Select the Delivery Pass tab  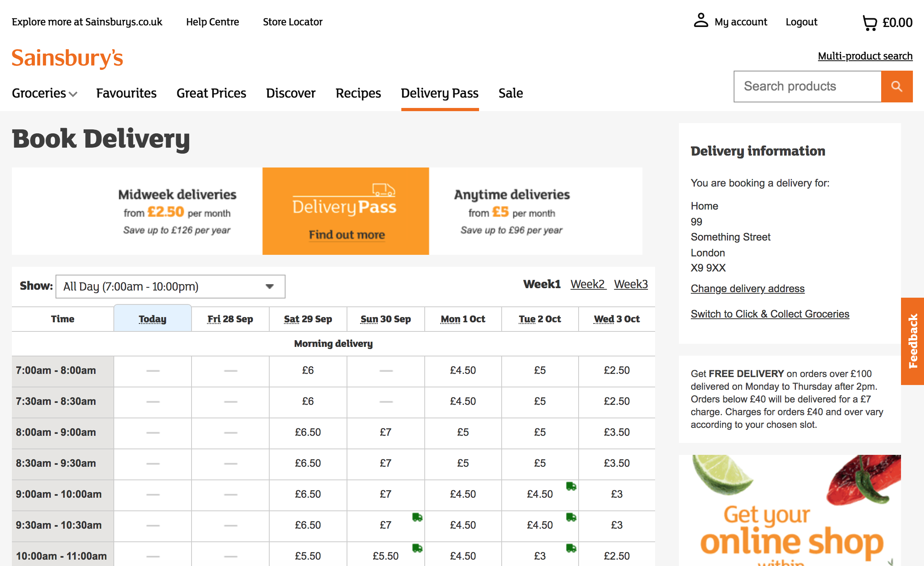[x=440, y=93]
